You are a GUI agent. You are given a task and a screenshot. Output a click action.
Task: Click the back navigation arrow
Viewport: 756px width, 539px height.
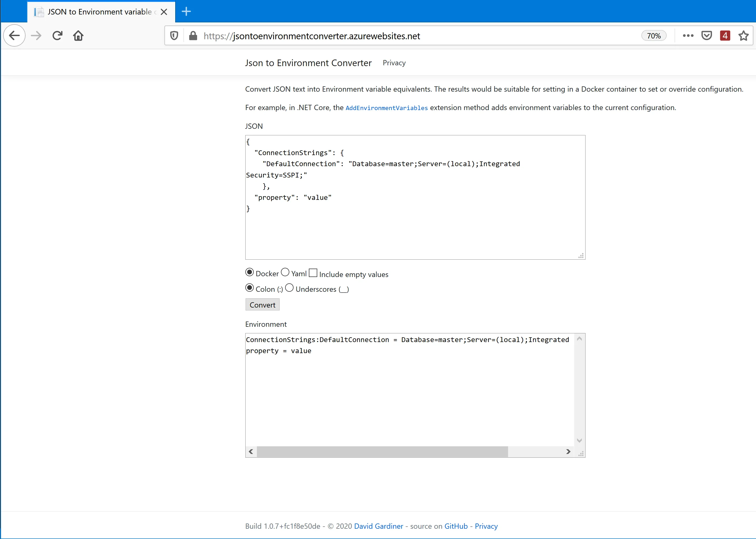click(x=14, y=36)
